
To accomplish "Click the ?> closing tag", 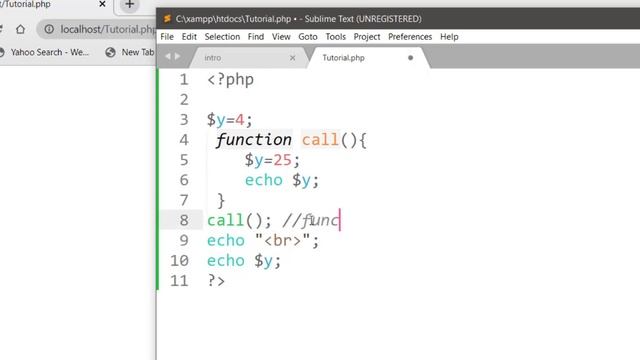I will click(216, 281).
